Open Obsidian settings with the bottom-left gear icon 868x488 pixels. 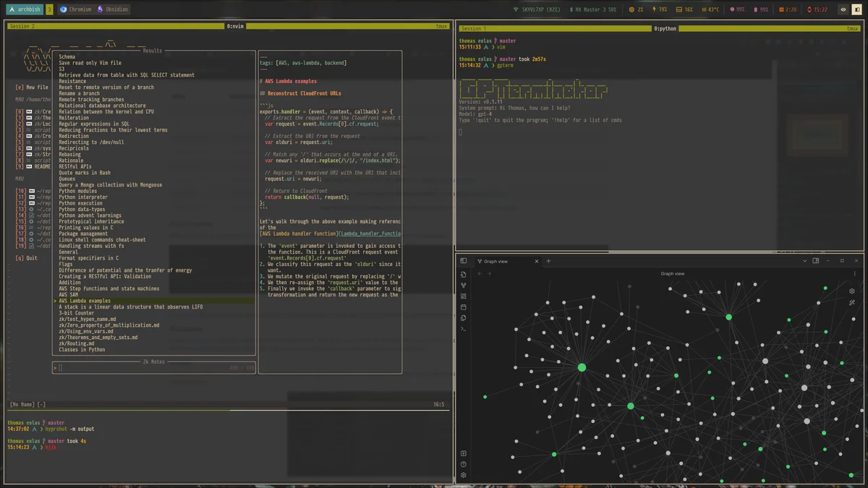465,476
